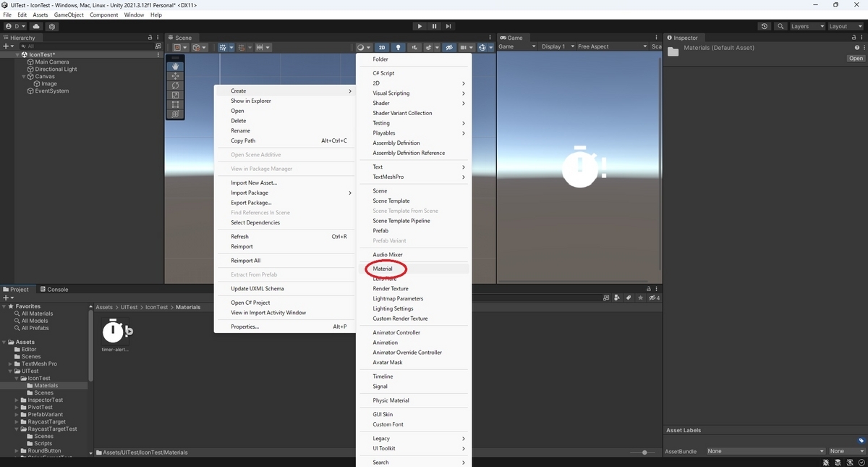Click the Pause button in the toolbar
Image resolution: width=868 pixels, height=467 pixels.
click(x=435, y=26)
